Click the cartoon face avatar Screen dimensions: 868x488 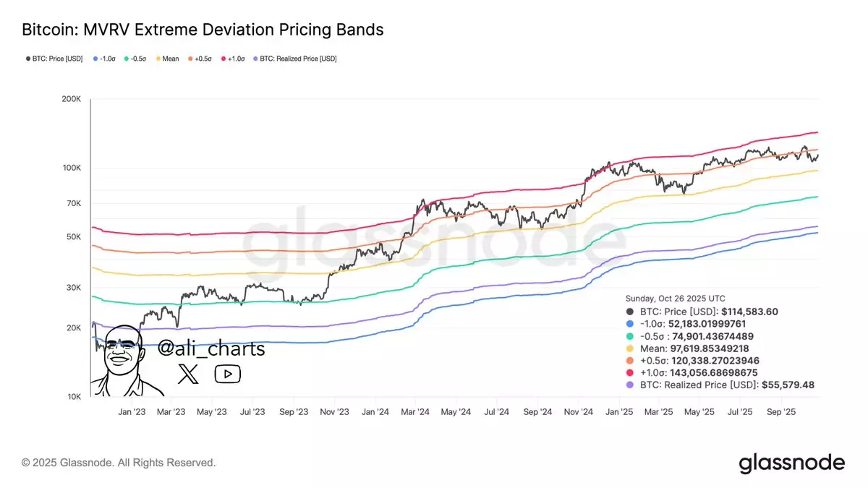coord(123,359)
